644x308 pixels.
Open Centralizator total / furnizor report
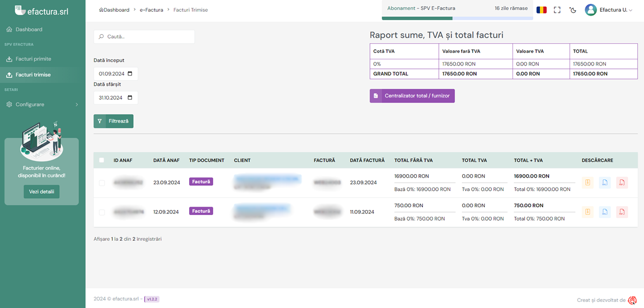click(x=412, y=96)
